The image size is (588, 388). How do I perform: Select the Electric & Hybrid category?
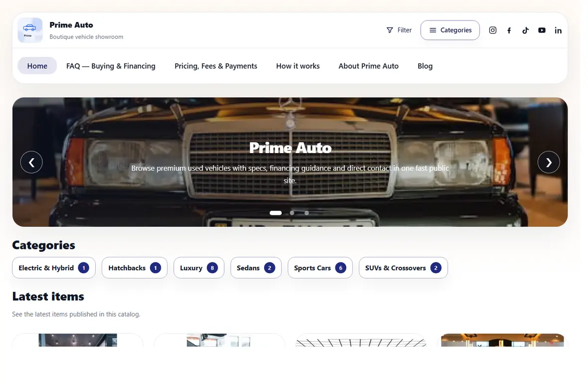pyautogui.click(x=54, y=267)
